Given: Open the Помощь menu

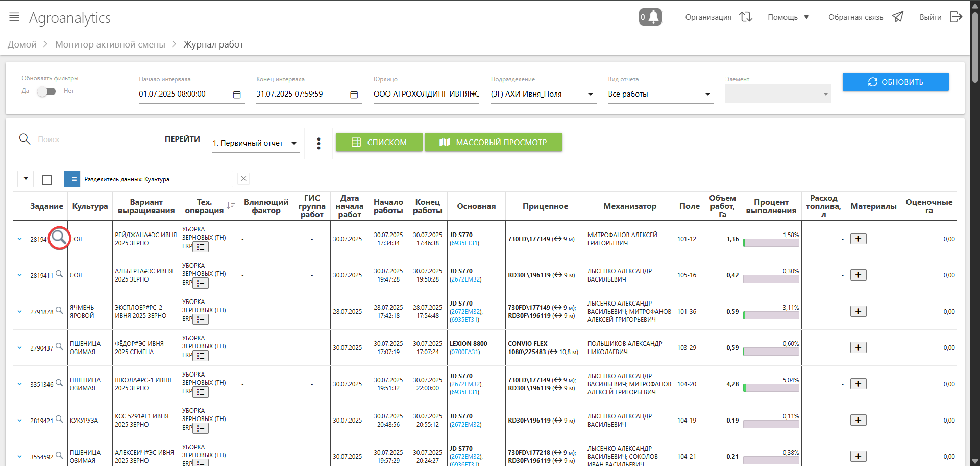Looking at the screenshot, I should pos(788,17).
